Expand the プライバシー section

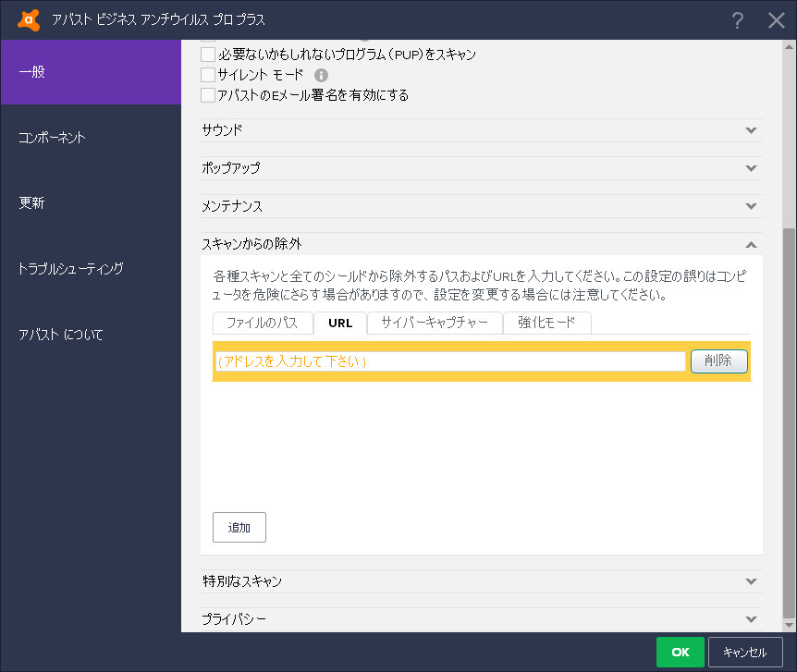point(482,619)
